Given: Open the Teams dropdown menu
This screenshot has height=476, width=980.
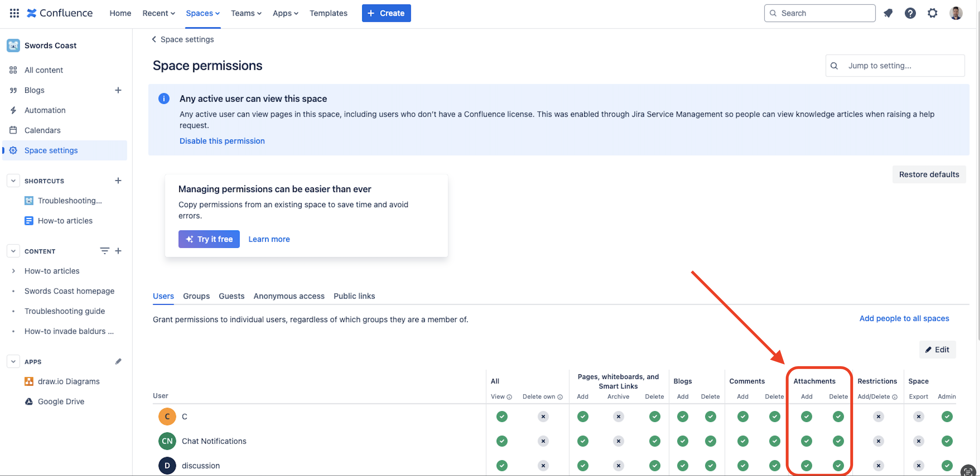Looking at the screenshot, I should click(x=246, y=13).
